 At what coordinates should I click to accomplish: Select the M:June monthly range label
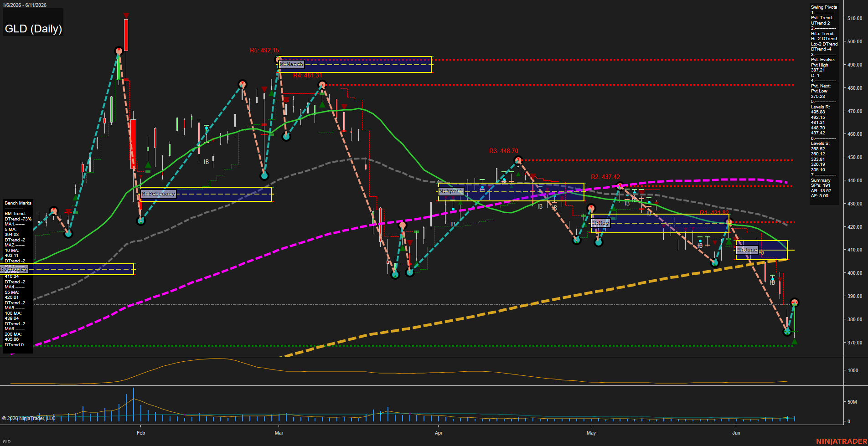(747, 250)
